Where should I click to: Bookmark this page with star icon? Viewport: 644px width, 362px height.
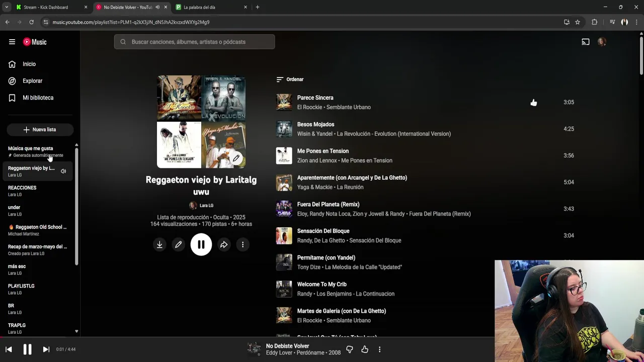578,22
